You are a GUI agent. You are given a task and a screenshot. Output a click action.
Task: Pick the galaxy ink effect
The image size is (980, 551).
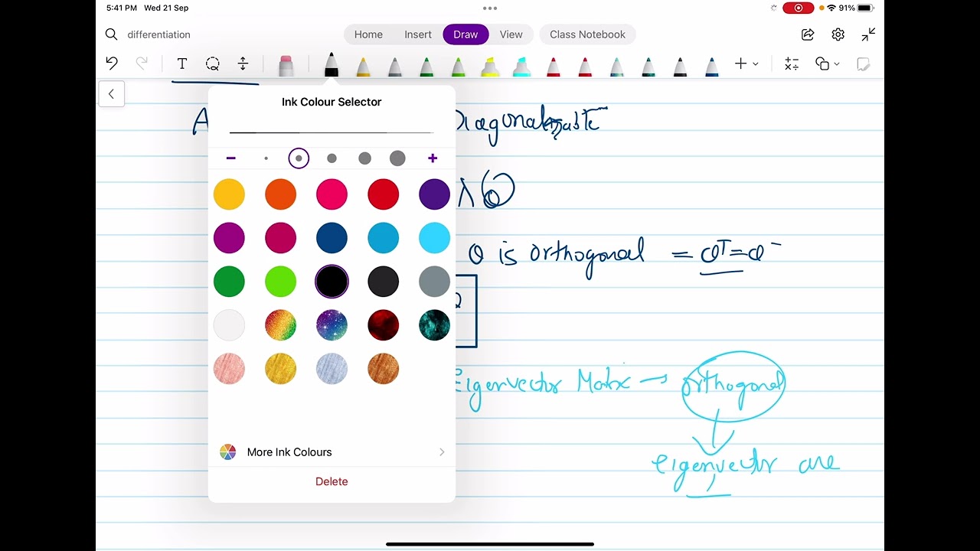coord(332,325)
